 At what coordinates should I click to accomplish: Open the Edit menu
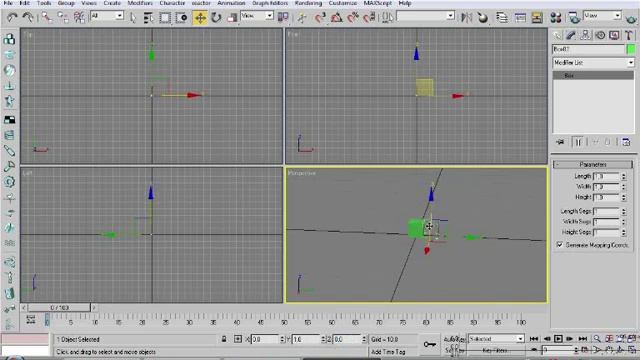point(24,3)
